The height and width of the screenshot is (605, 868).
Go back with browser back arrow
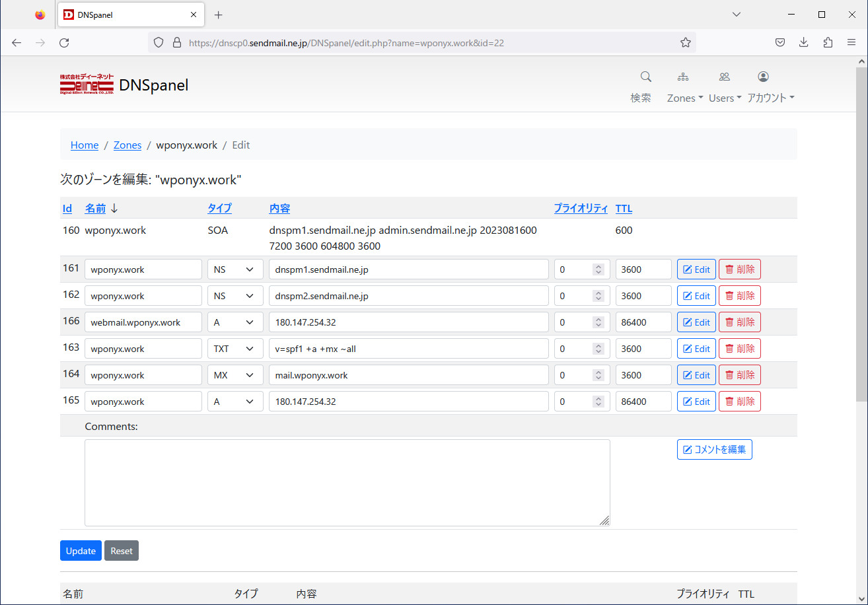click(x=17, y=42)
